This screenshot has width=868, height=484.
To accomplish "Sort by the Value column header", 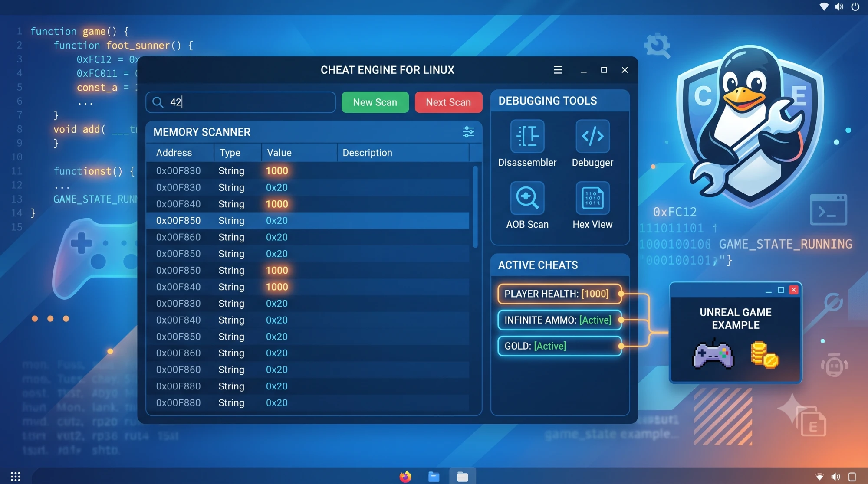I will pyautogui.click(x=299, y=153).
